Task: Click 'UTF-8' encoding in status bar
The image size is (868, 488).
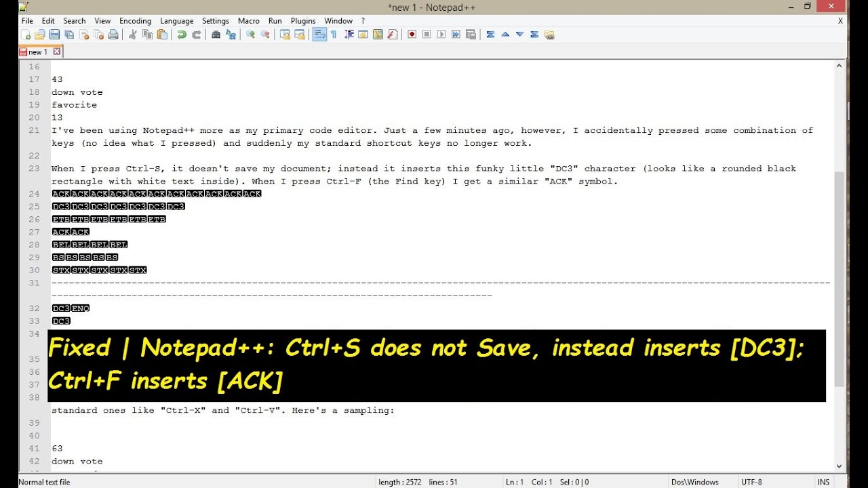Action: [751, 482]
